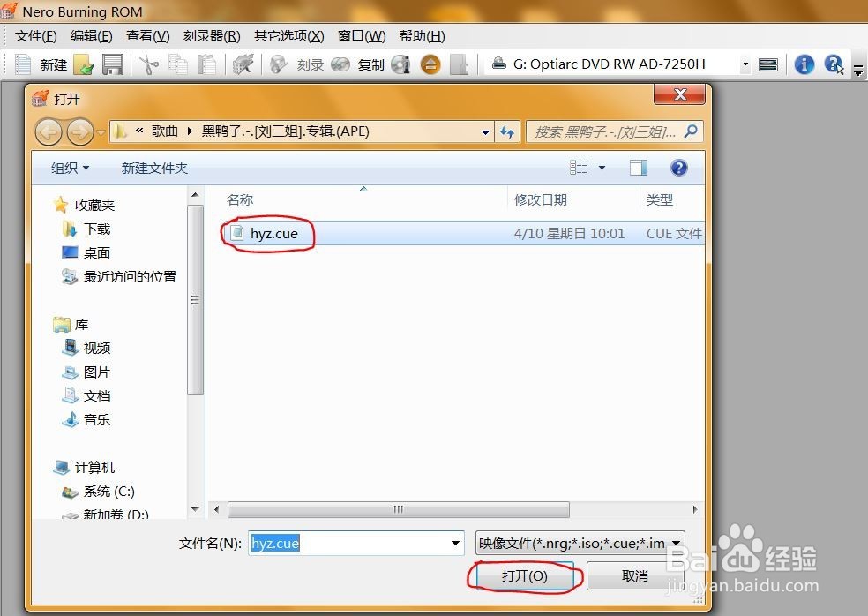This screenshot has width=868, height=616.
Task: Click the horizontal scrollbar thumb in file list
Action: click(x=399, y=509)
